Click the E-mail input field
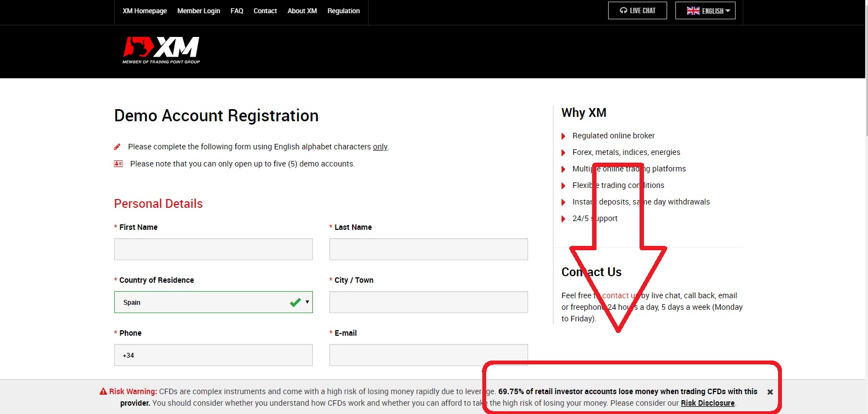868x414 pixels. [x=429, y=355]
